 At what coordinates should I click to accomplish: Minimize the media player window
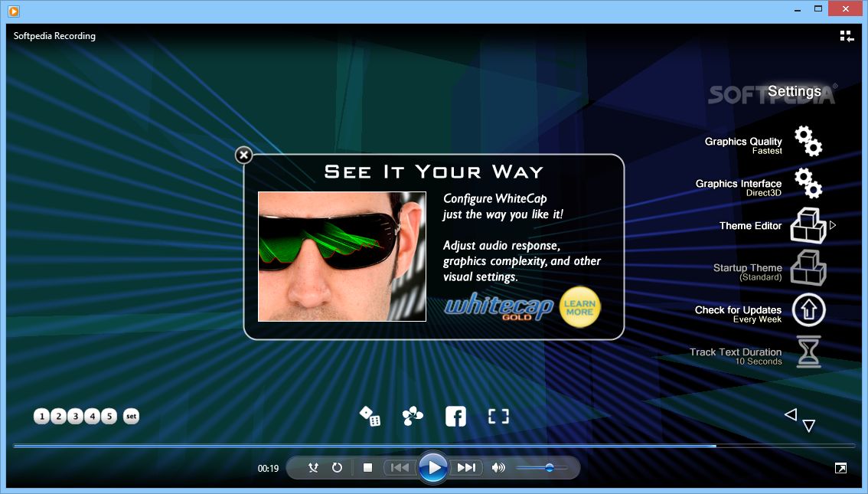[x=797, y=10]
